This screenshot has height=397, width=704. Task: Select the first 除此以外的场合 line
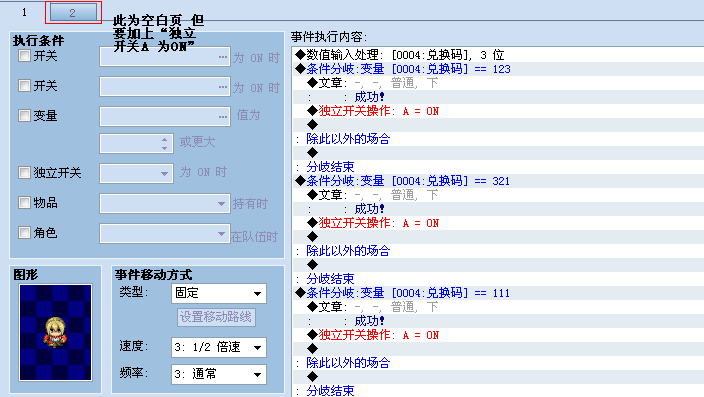(498, 139)
